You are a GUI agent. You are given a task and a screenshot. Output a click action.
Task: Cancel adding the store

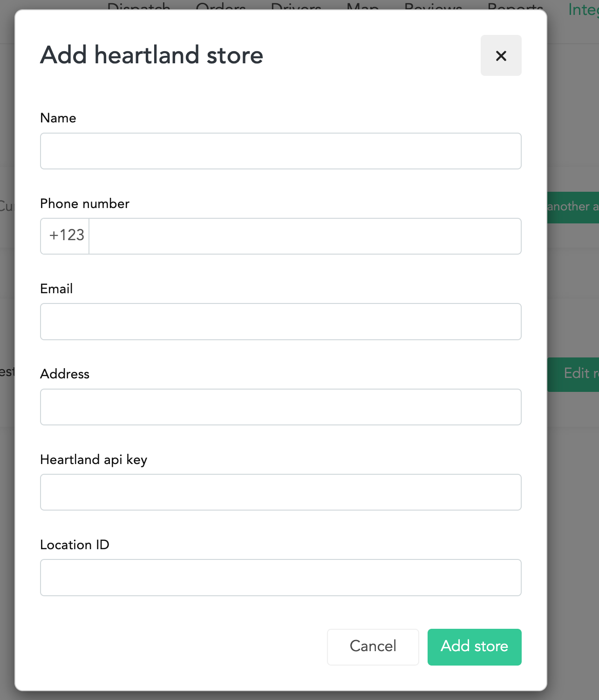(x=373, y=647)
